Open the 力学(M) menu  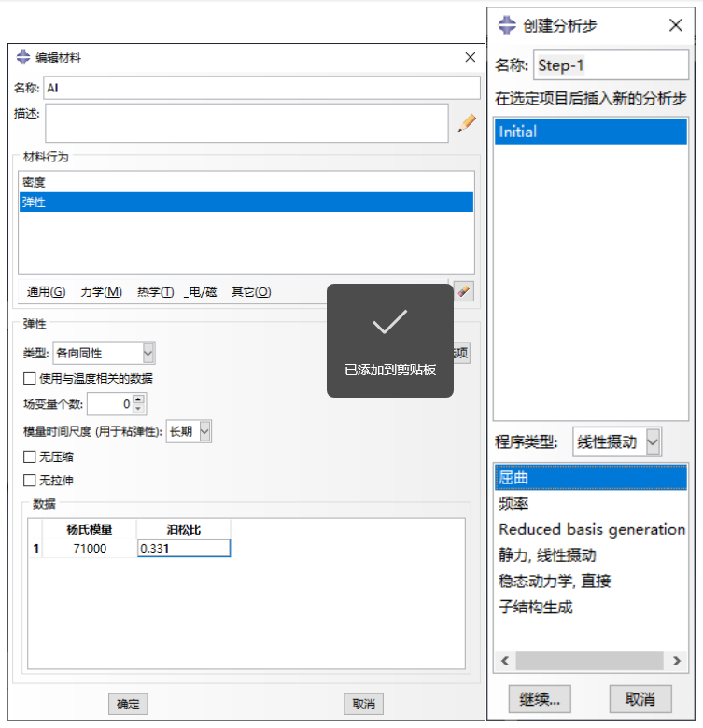[x=101, y=292]
